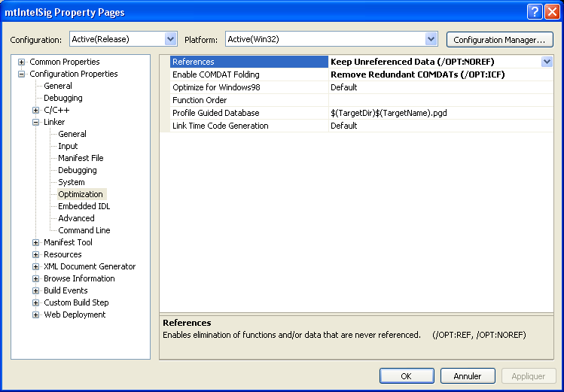Expand Common Properties node

click(x=22, y=62)
